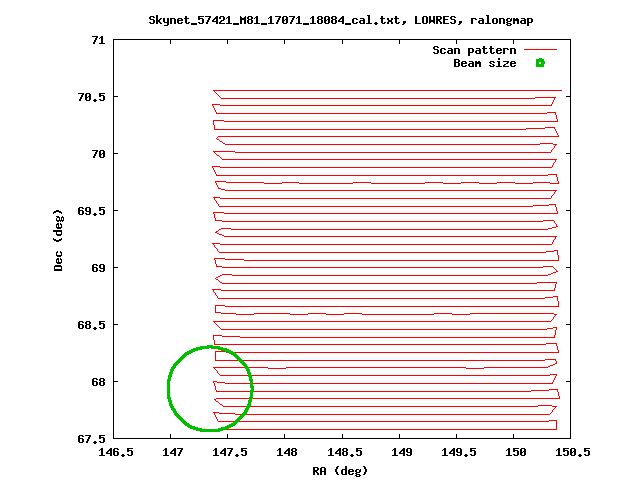Click RA axis tick label 150
The image size is (640, 480).
(x=516, y=452)
